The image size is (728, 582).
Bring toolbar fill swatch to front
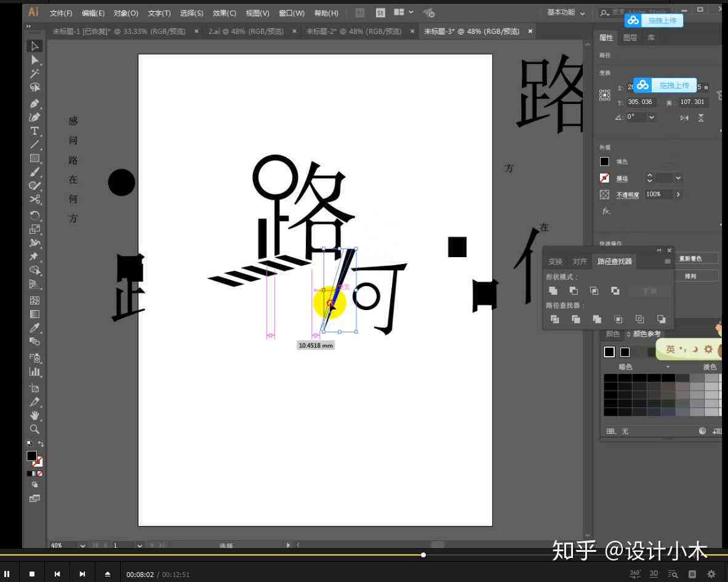click(31, 456)
